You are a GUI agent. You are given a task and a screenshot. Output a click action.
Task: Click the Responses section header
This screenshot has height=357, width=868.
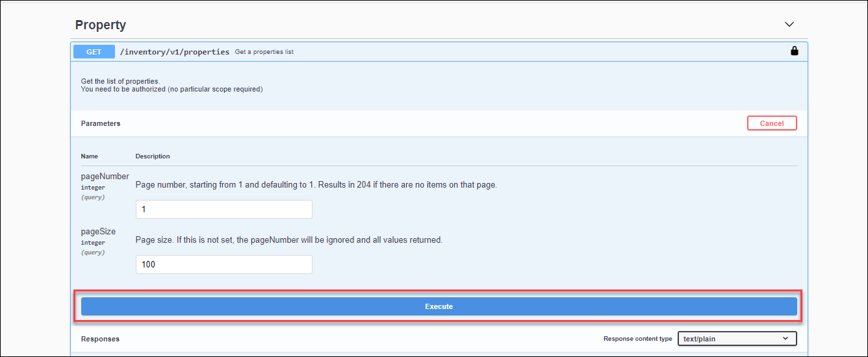pyautogui.click(x=100, y=339)
